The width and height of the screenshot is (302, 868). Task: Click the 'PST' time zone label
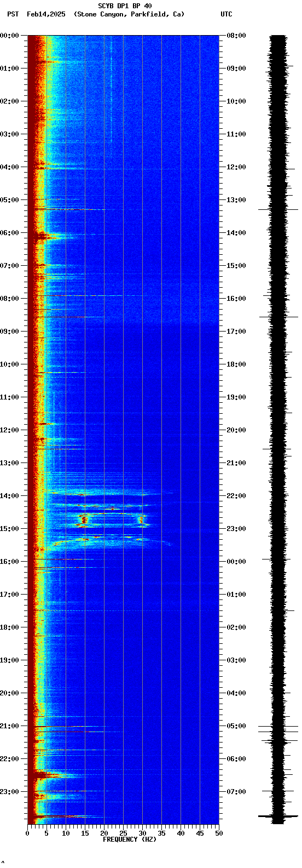click(13, 14)
